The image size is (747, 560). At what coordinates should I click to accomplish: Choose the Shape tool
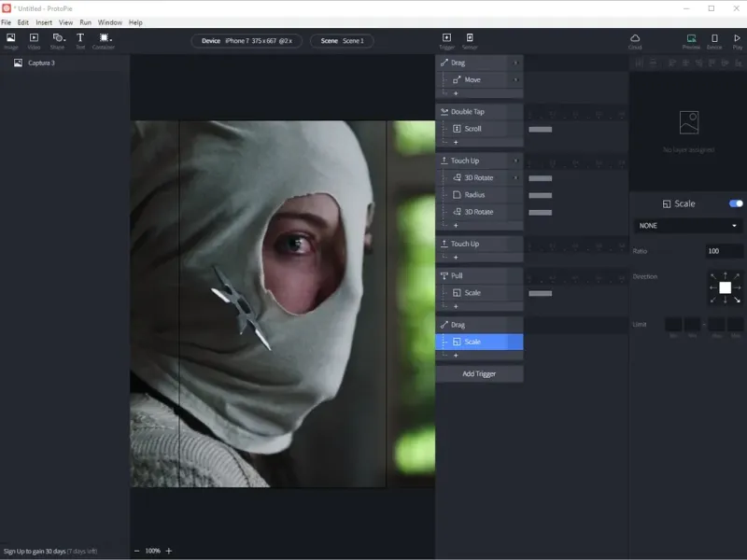[x=57, y=40]
